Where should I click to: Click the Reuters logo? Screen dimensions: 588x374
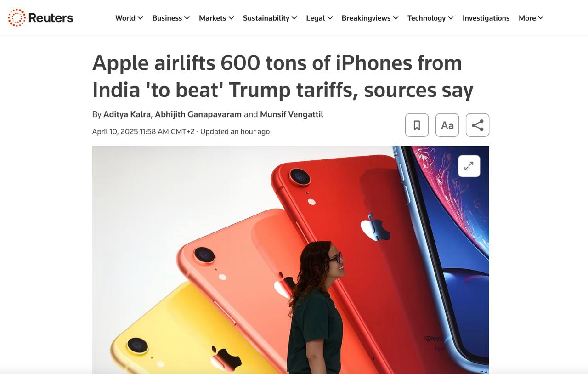coord(40,18)
